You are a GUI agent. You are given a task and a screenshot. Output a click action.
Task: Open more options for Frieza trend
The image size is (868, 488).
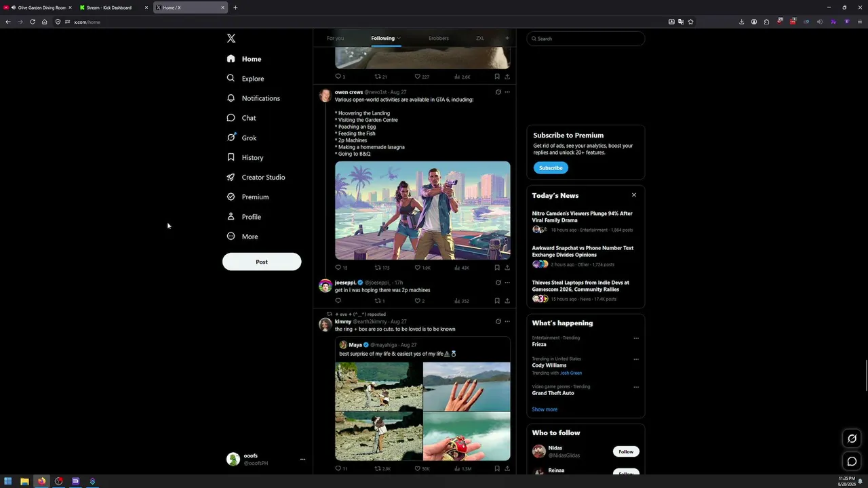(x=636, y=338)
